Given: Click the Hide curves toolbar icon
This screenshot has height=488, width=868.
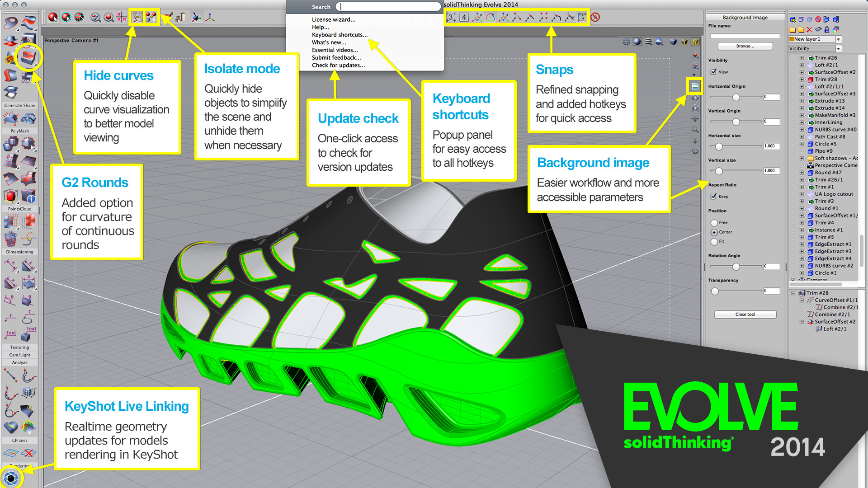Looking at the screenshot, I should point(137,17).
